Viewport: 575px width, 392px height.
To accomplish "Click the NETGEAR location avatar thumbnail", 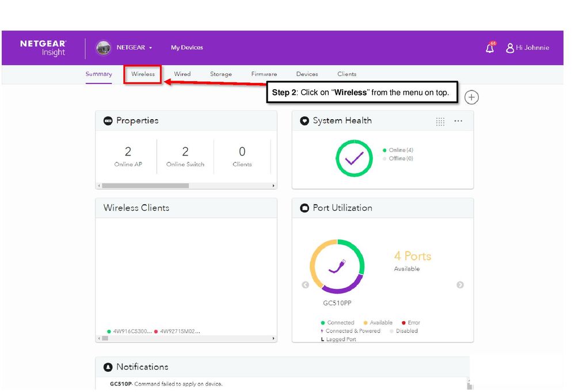I will (x=104, y=48).
